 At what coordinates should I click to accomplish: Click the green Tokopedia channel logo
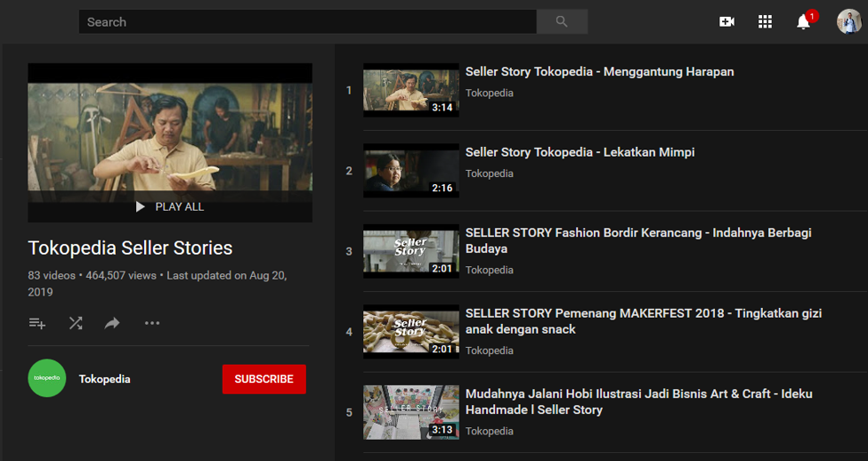coord(47,378)
